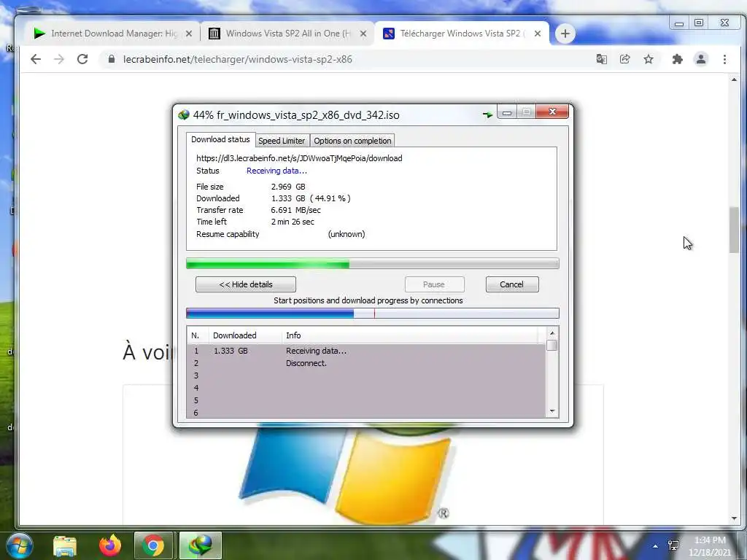Viewport: 747px width, 560px height.
Task: Click the green download progress bar
Action: point(373,264)
